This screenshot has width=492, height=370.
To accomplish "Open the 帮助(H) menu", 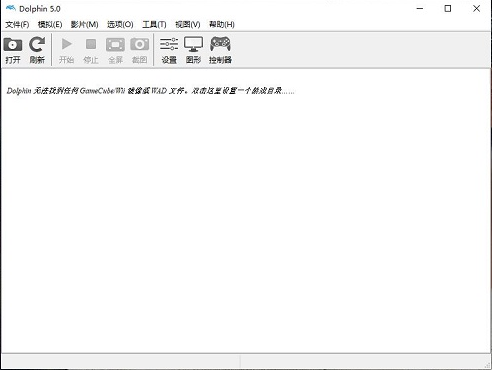I will (222, 24).
